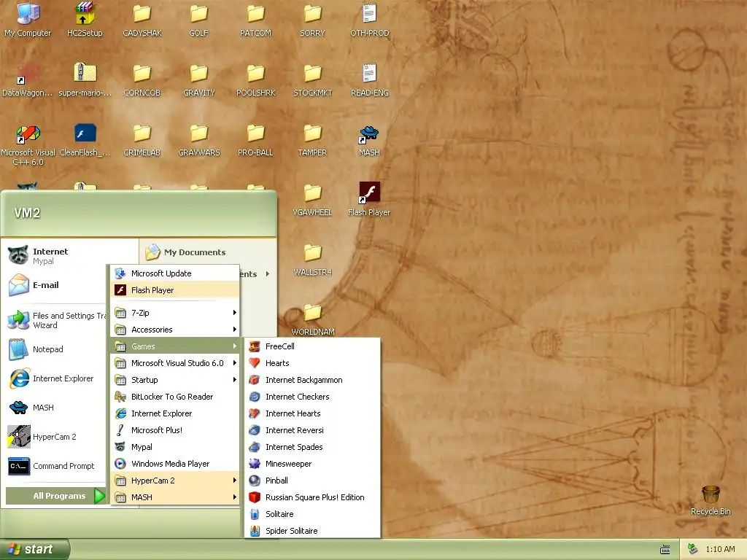
Task: Open Internet Mypal pinned item
Action: pyautogui.click(x=55, y=256)
